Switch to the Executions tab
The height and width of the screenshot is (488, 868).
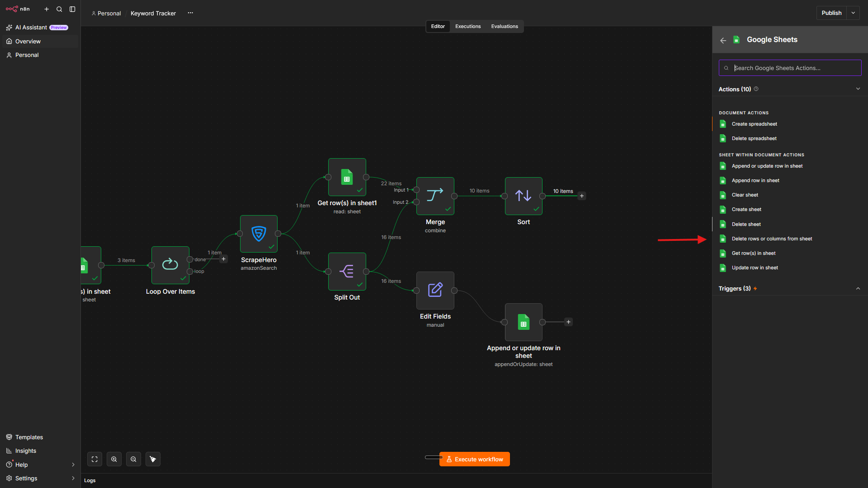(x=468, y=26)
